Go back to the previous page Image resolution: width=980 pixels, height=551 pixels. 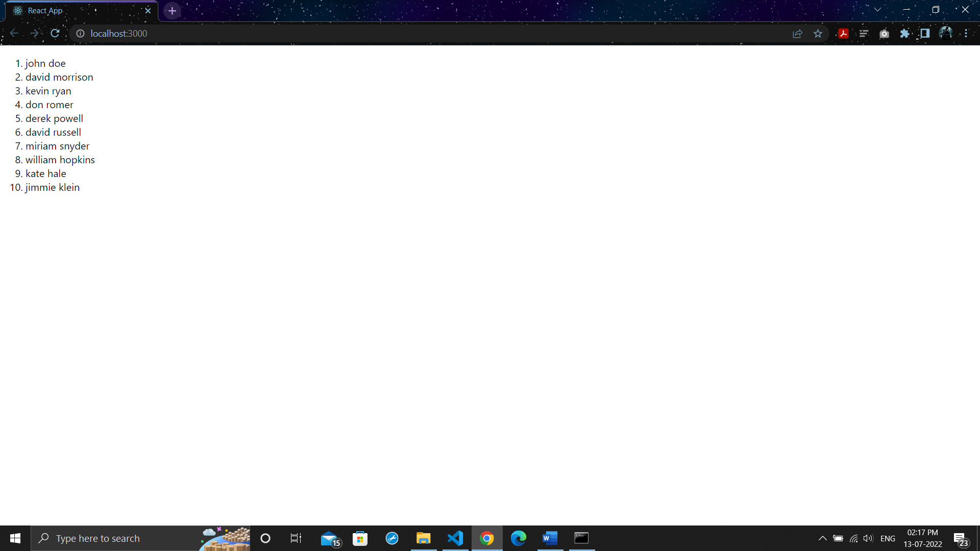pyautogui.click(x=14, y=33)
